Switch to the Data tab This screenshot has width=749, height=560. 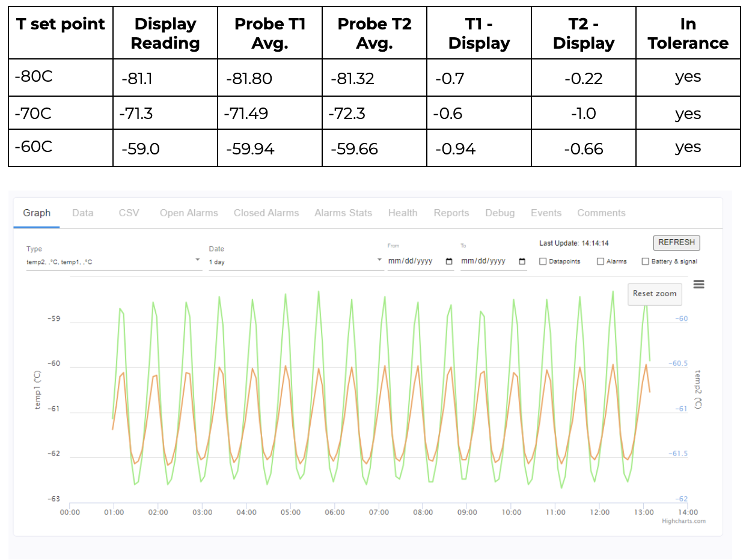(83, 213)
